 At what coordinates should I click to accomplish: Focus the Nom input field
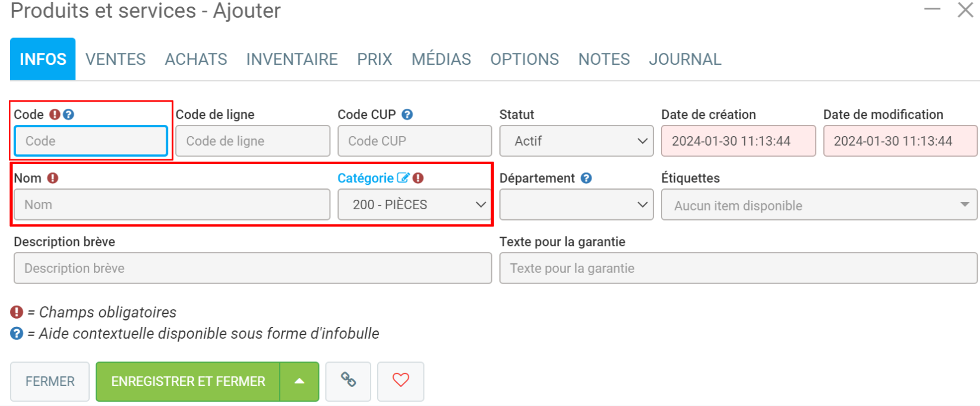[x=172, y=204]
